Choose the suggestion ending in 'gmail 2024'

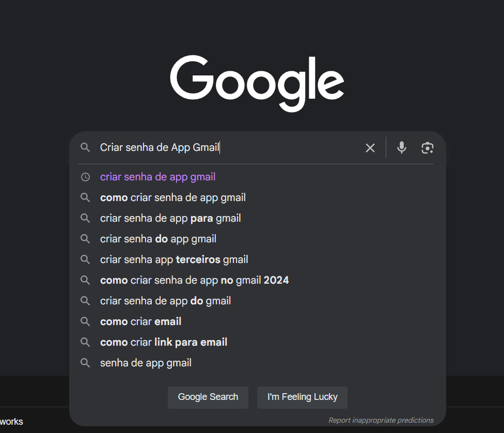(x=194, y=280)
